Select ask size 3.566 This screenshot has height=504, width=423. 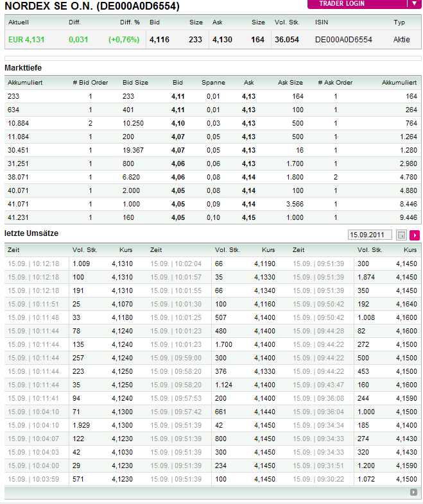click(x=295, y=204)
